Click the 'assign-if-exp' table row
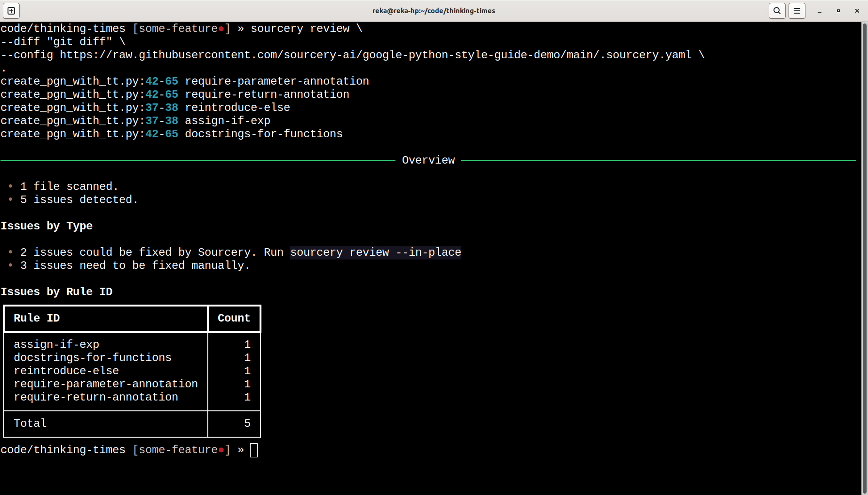The width and height of the screenshot is (868, 495). click(132, 345)
